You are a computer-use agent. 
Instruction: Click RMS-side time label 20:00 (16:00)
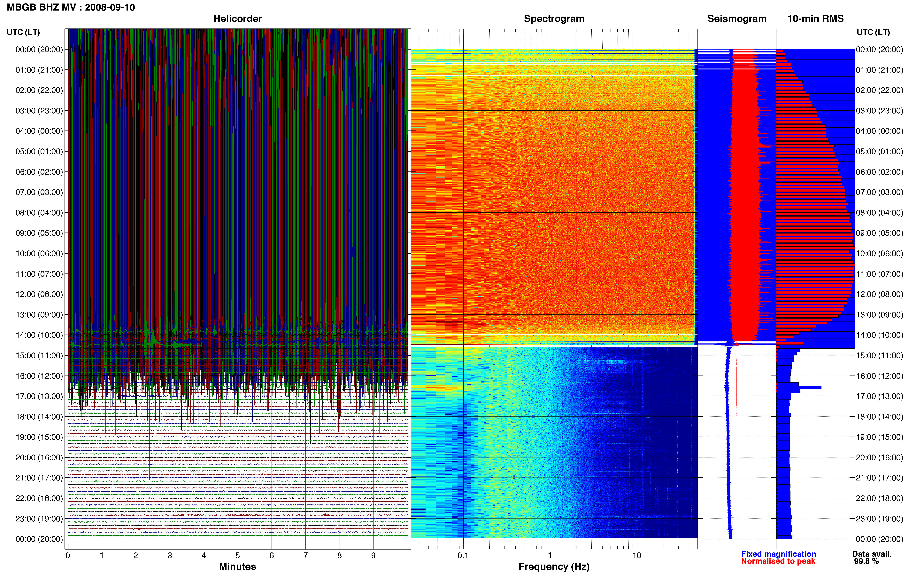point(879,458)
